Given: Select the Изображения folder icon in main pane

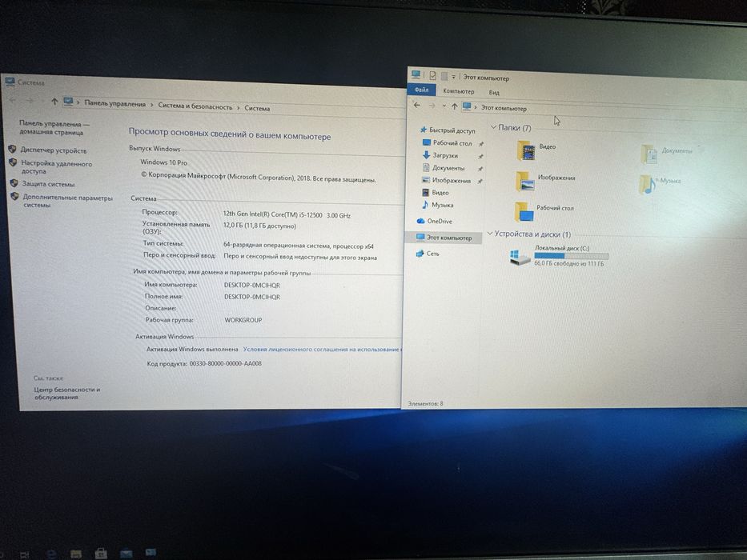Looking at the screenshot, I should tap(524, 182).
